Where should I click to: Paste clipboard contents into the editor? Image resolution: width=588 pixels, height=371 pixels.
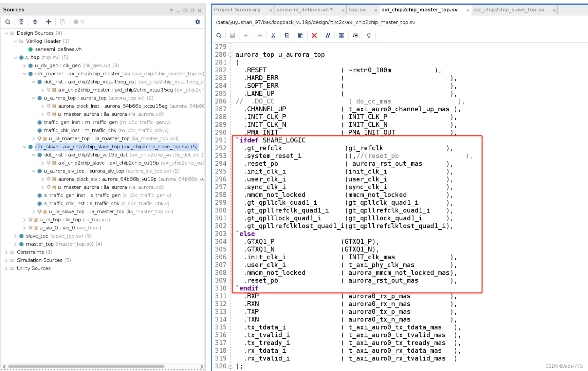300,35
